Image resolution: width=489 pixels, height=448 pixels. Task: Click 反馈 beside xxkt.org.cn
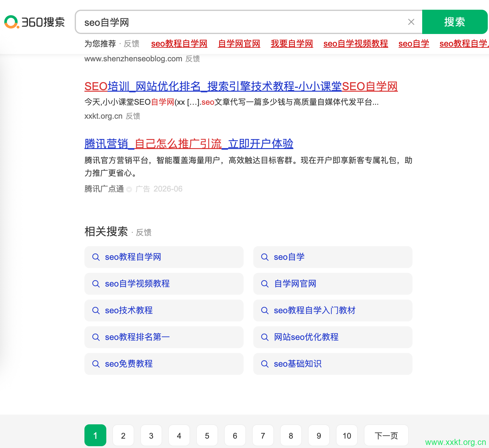click(x=133, y=116)
